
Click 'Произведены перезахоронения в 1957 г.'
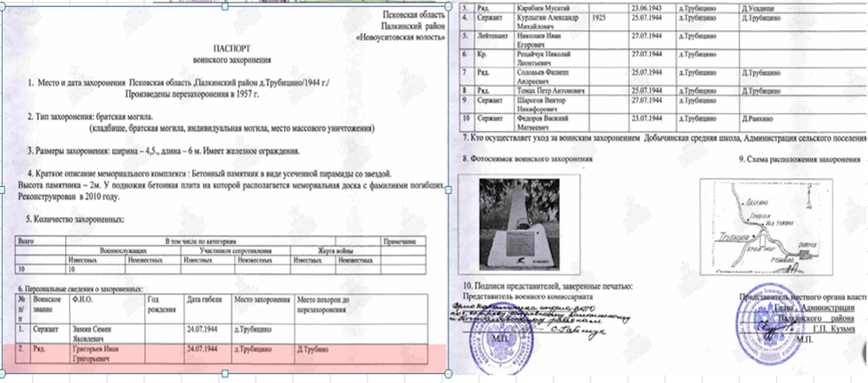(192, 94)
